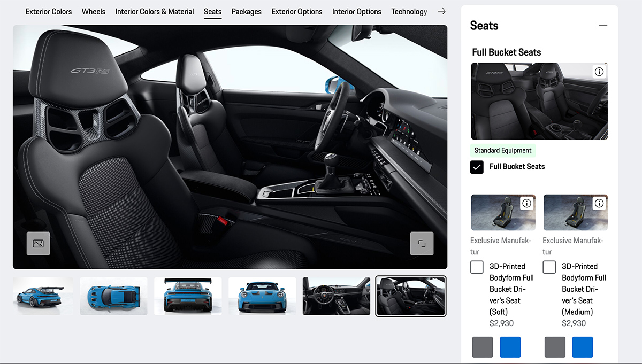Pick the blue swatch under the Soft seat
The image size is (642, 364).
pyautogui.click(x=510, y=347)
